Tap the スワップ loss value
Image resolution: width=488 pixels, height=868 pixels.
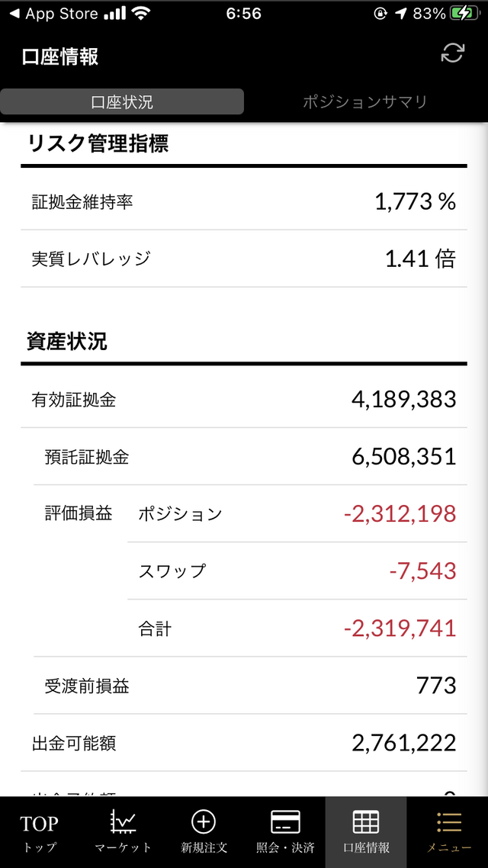pyautogui.click(x=422, y=571)
